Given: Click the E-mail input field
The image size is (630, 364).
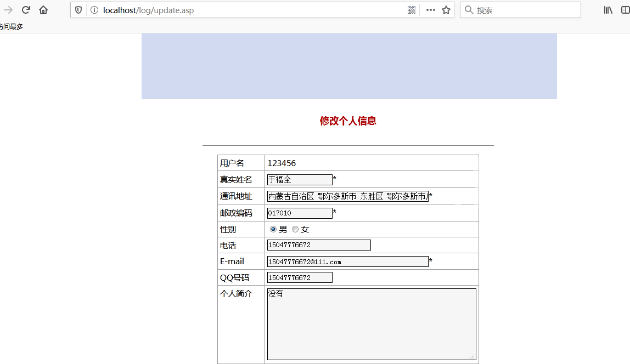Looking at the screenshot, I should (x=347, y=261).
